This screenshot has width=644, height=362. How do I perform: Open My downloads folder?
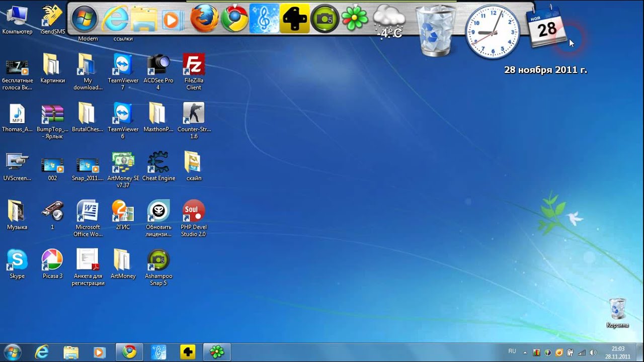88,72
